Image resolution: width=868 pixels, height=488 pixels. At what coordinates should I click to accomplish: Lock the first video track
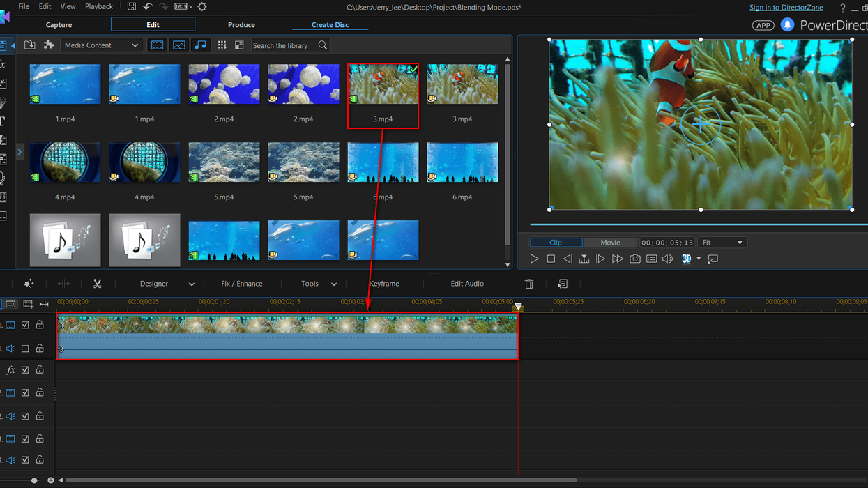pos(40,325)
